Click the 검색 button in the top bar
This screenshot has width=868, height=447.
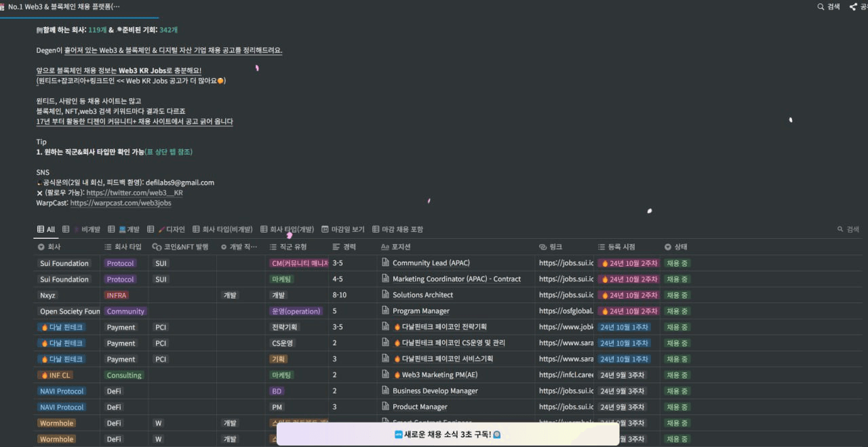[829, 7]
